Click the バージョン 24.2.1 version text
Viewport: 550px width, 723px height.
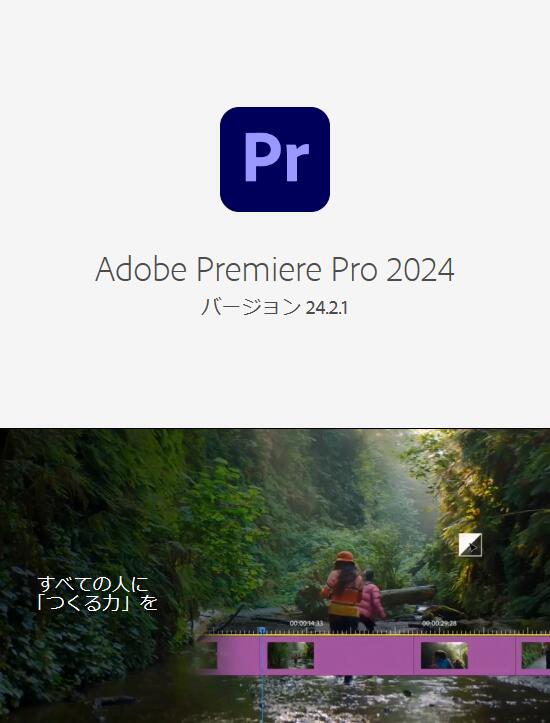tap(274, 308)
